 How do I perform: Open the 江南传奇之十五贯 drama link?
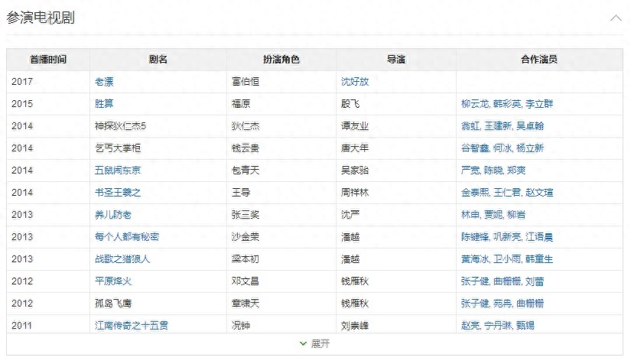(132, 326)
